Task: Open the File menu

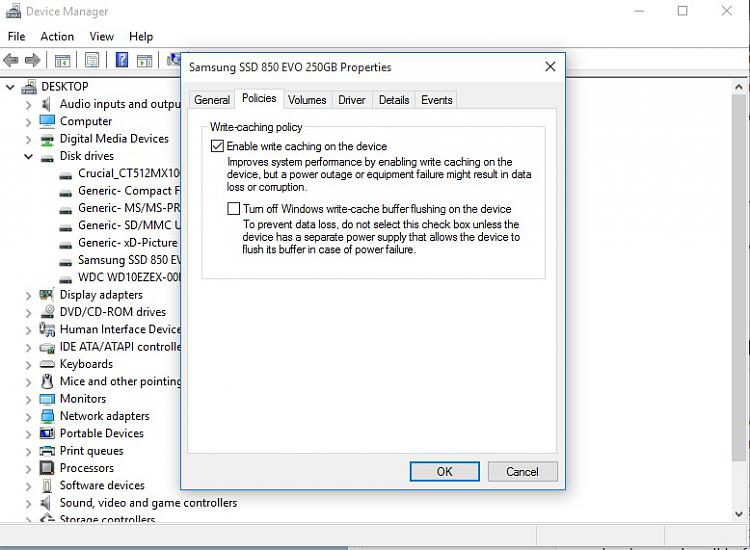Action: point(16,36)
